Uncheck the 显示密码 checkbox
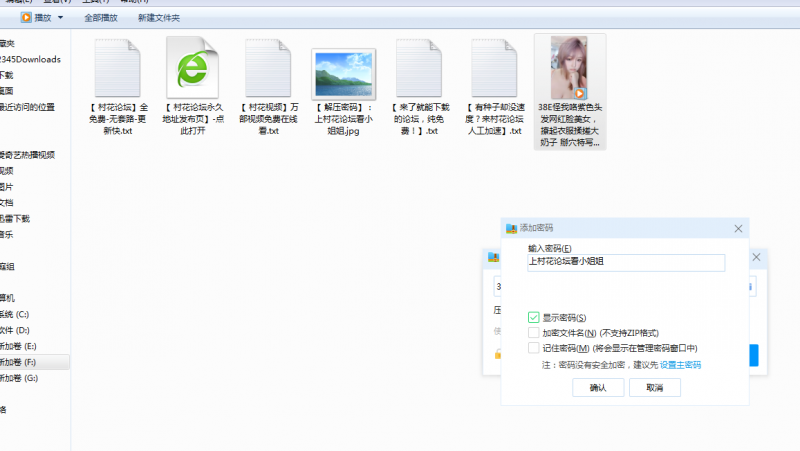The image size is (800, 451). (x=534, y=317)
